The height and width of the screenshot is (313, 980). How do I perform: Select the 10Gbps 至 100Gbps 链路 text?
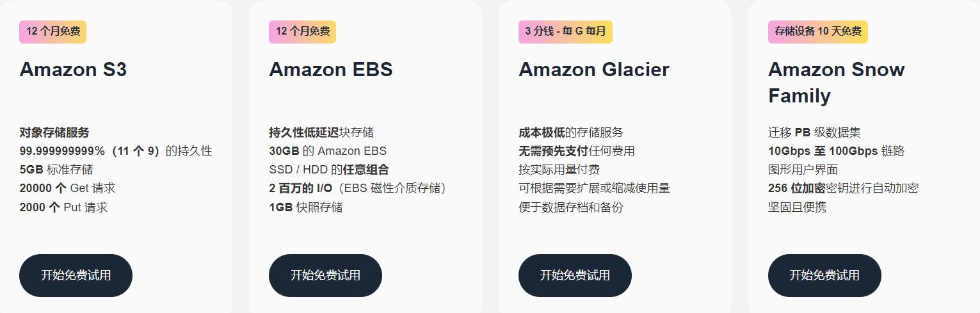[x=836, y=151]
